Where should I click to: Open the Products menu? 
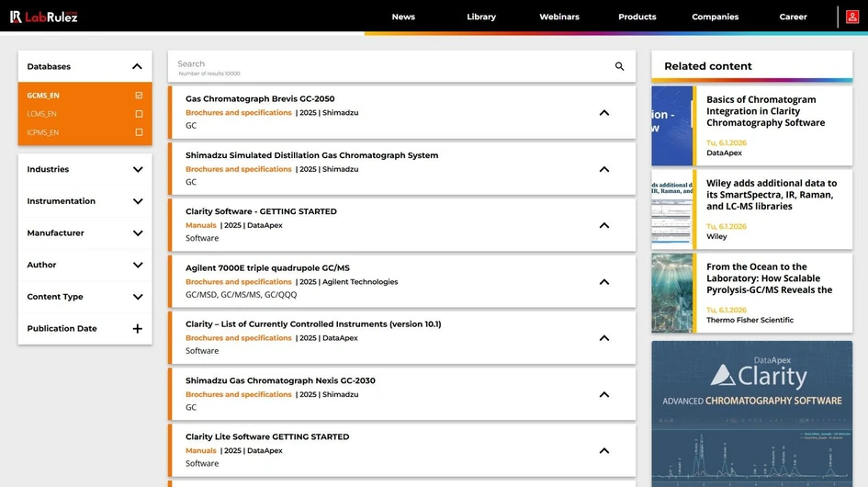(x=637, y=17)
